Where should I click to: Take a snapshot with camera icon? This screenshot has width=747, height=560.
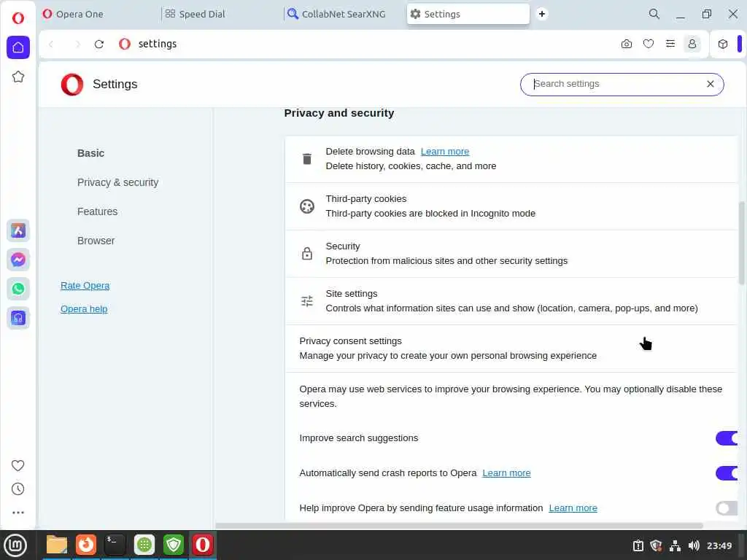pyautogui.click(x=627, y=44)
